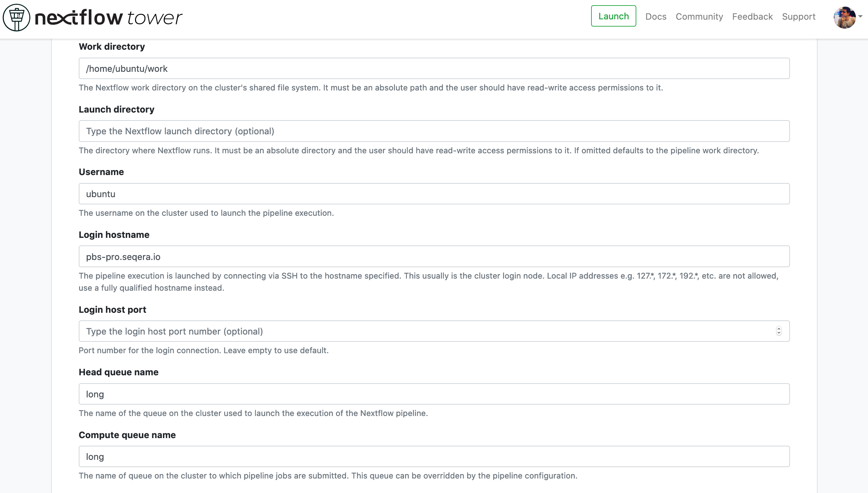Click help text 'The username on the cluster'
Screen dimensions: 868x493
[206, 213]
